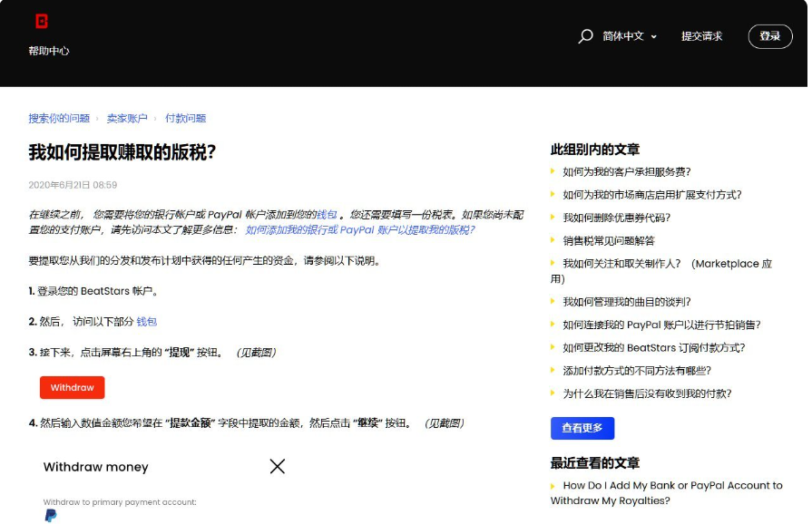Click the Withdraw money dialog title
The height and width of the screenshot is (524, 812).
coord(96,467)
